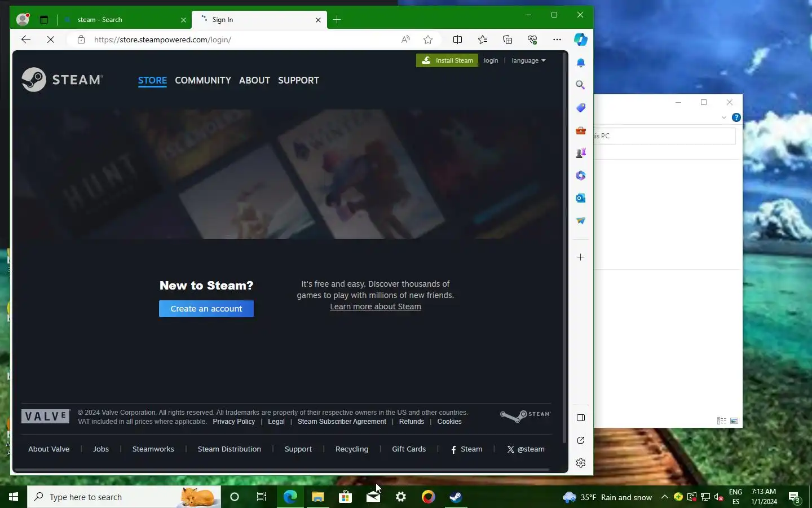Open Games chess icon in sidebar
The height and width of the screenshot is (508, 812).
pyautogui.click(x=581, y=153)
